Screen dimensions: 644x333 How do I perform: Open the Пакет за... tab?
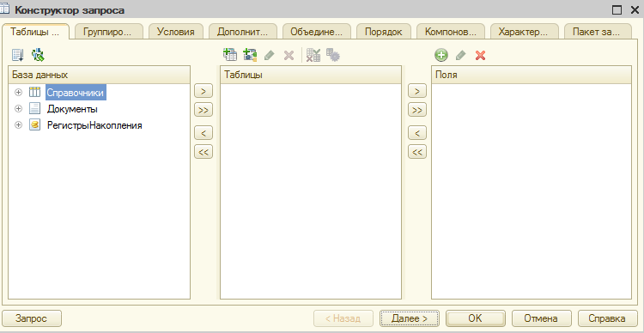click(x=598, y=32)
